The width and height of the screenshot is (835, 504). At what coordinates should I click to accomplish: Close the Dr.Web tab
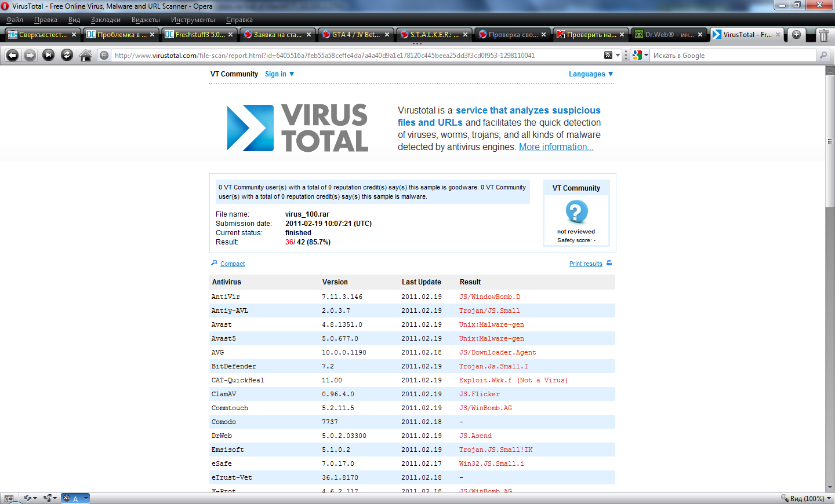point(700,35)
